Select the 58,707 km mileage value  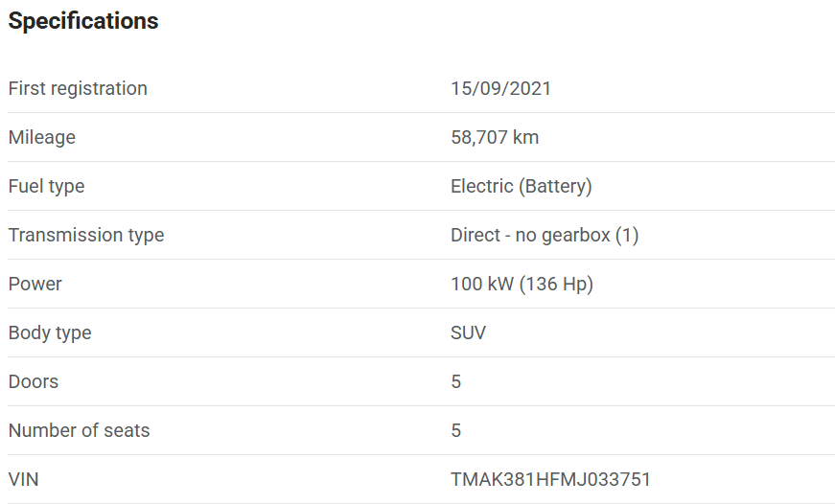point(495,137)
